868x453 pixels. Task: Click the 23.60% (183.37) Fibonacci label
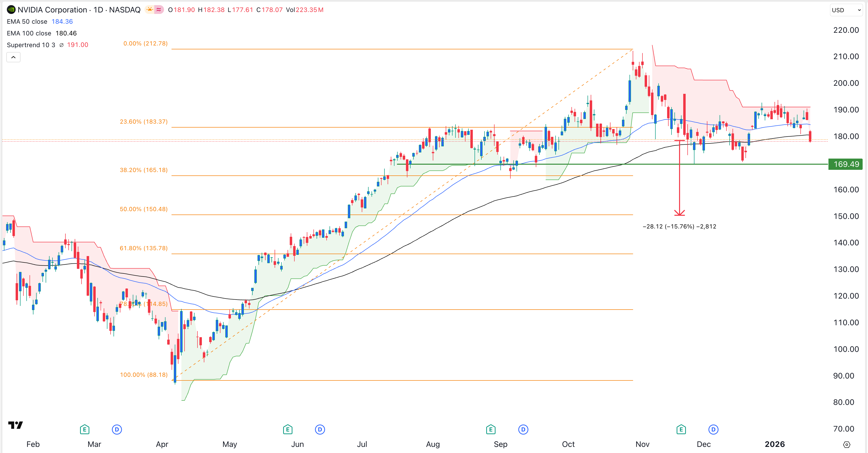click(x=144, y=121)
